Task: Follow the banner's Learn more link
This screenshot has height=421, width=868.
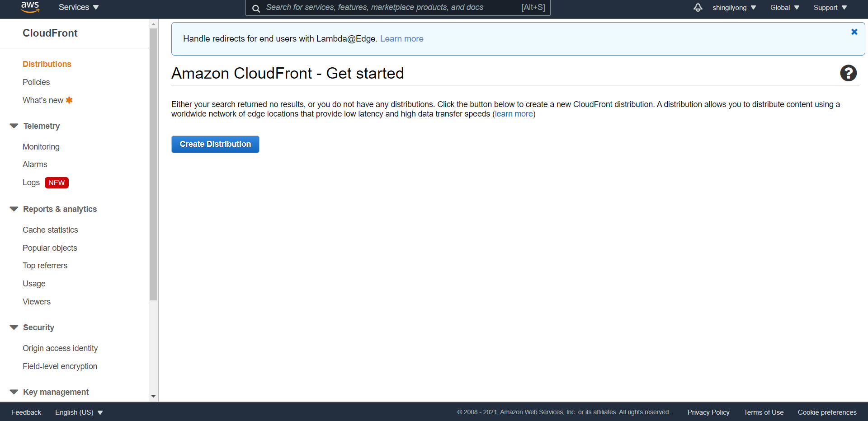Action: pos(402,39)
